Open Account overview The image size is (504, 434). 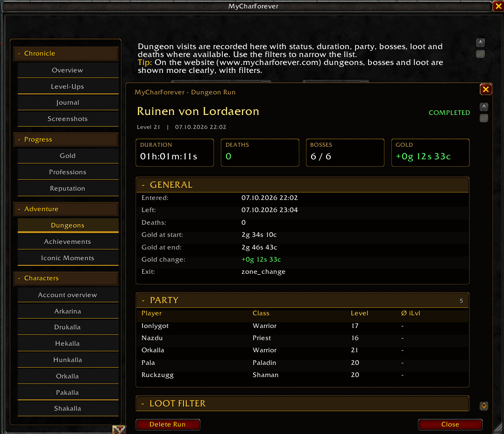click(68, 295)
